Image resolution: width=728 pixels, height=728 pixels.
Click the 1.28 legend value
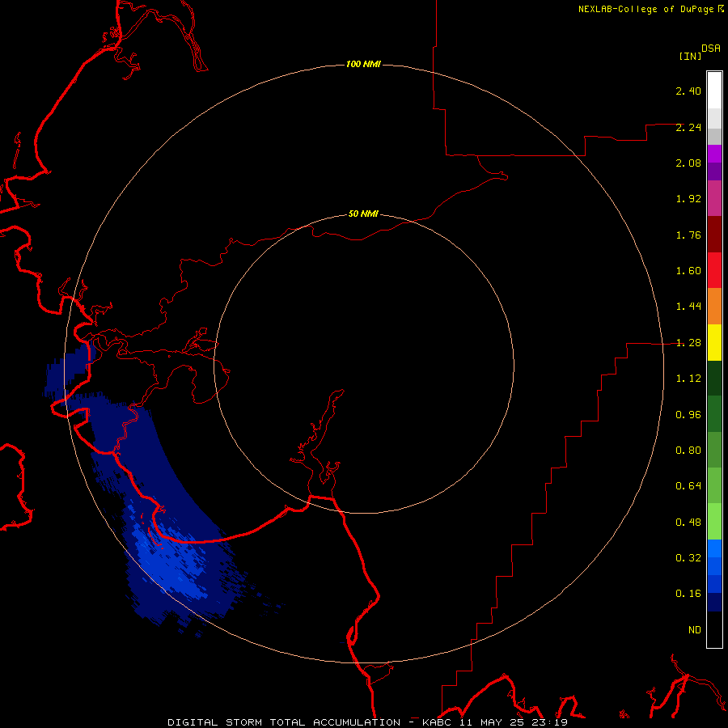pos(688,343)
